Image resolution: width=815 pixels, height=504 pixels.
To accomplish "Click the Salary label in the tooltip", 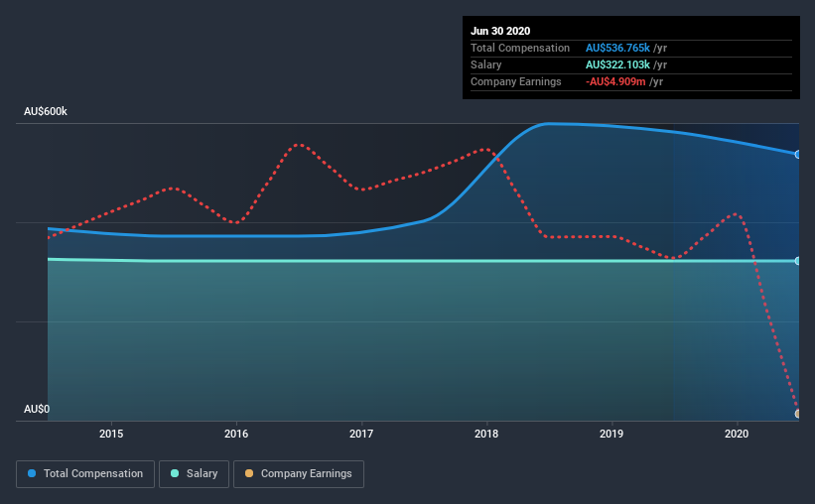I will tap(486, 64).
